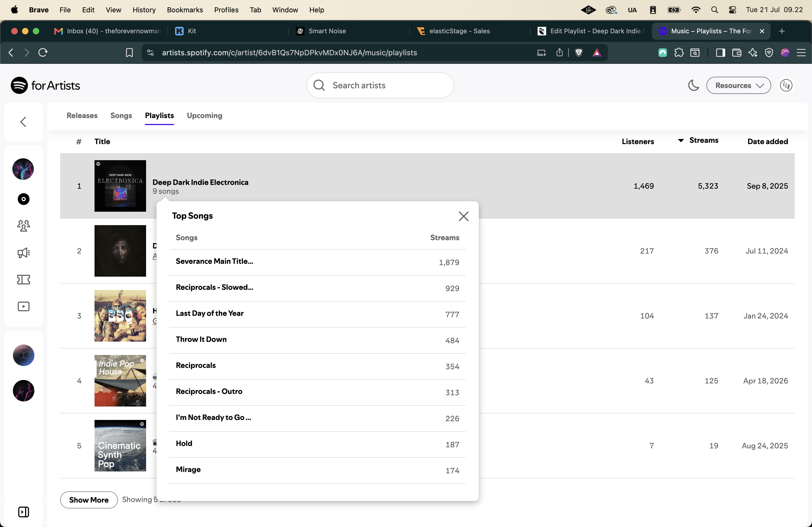Open the macOS Control Center icon
Screen dimensions: 812x527
(x=733, y=10)
